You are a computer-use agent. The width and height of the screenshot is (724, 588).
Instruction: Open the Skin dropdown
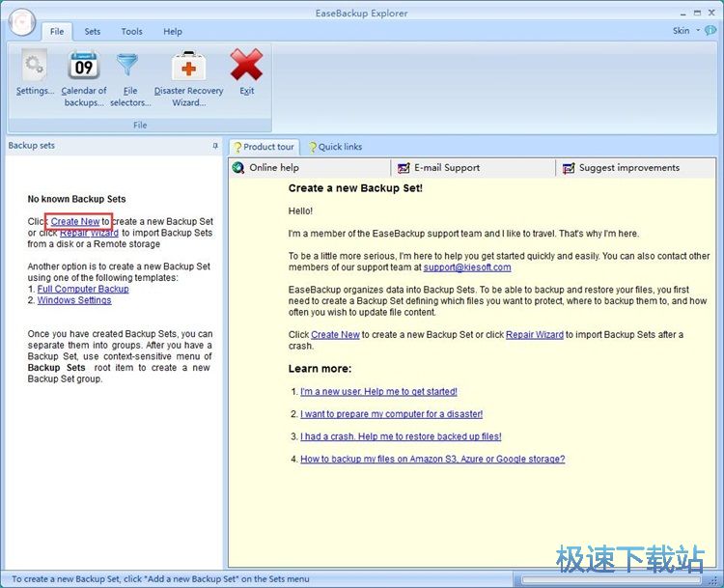pyautogui.click(x=686, y=31)
